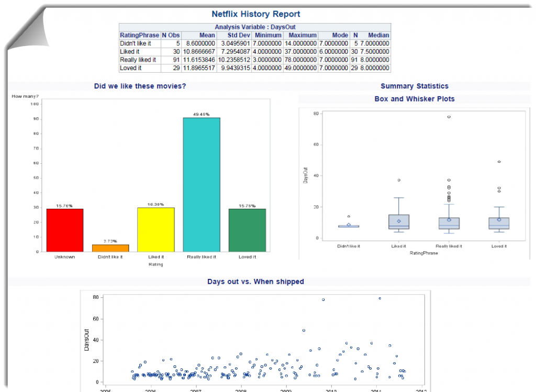Click the Didn't like it table row label
Viewport: 536px width, 392px height.
[x=136, y=43]
